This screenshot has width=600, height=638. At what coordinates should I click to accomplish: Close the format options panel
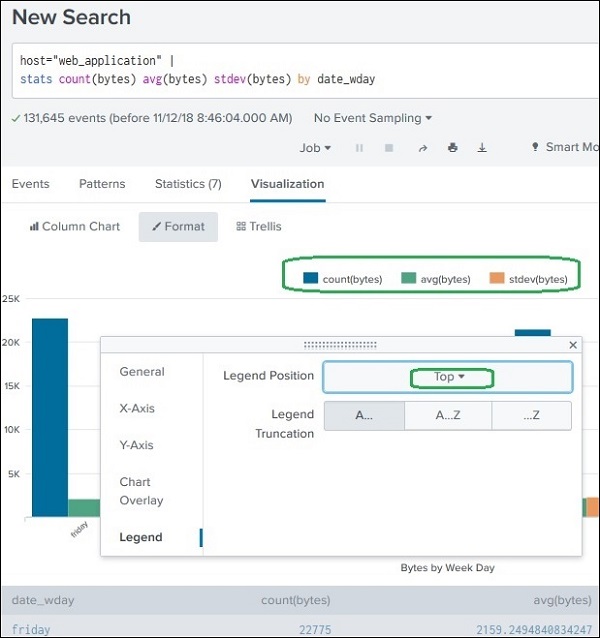click(573, 345)
